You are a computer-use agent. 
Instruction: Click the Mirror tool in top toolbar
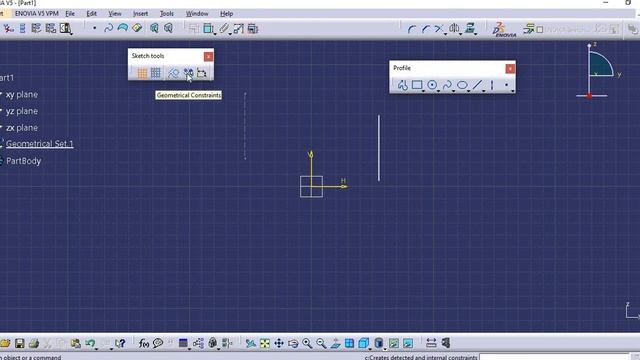coord(454,28)
